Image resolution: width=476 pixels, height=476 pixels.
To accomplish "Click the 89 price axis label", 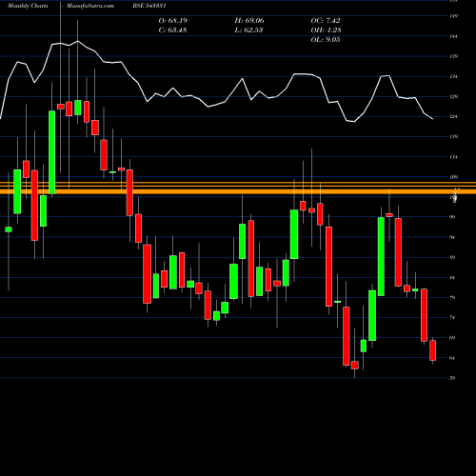I will pos(452,257).
